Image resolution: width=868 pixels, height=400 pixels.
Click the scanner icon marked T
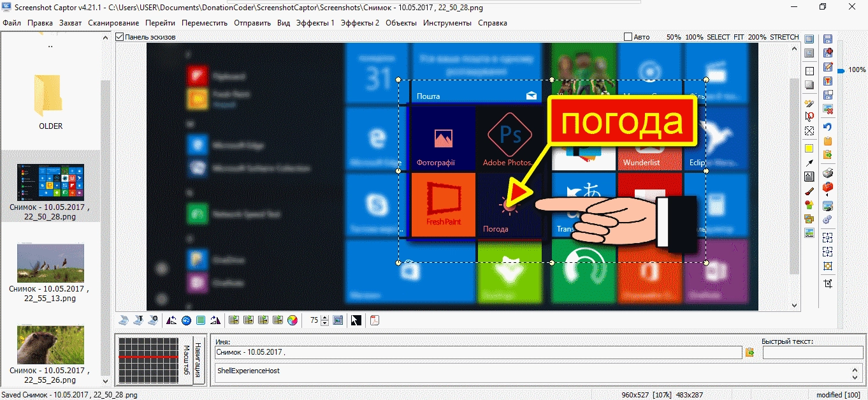coord(138,320)
